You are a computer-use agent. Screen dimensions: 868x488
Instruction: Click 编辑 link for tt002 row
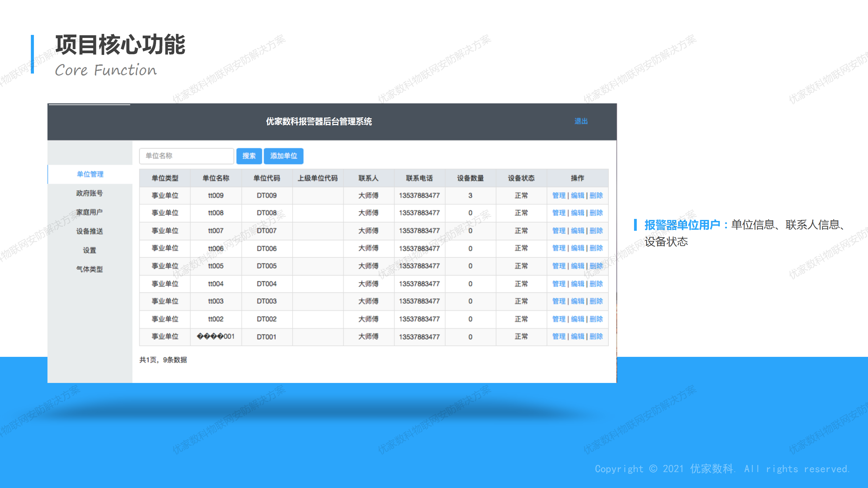(577, 319)
